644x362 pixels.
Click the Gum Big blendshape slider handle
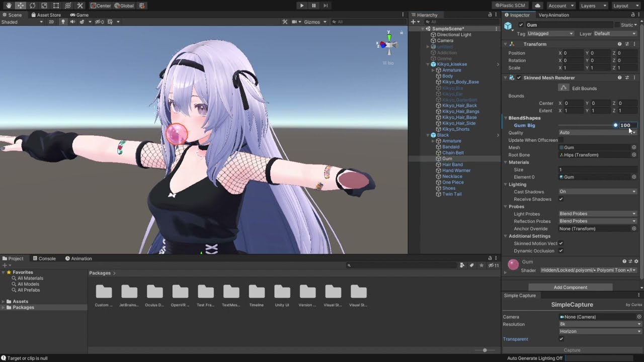pyautogui.click(x=615, y=125)
